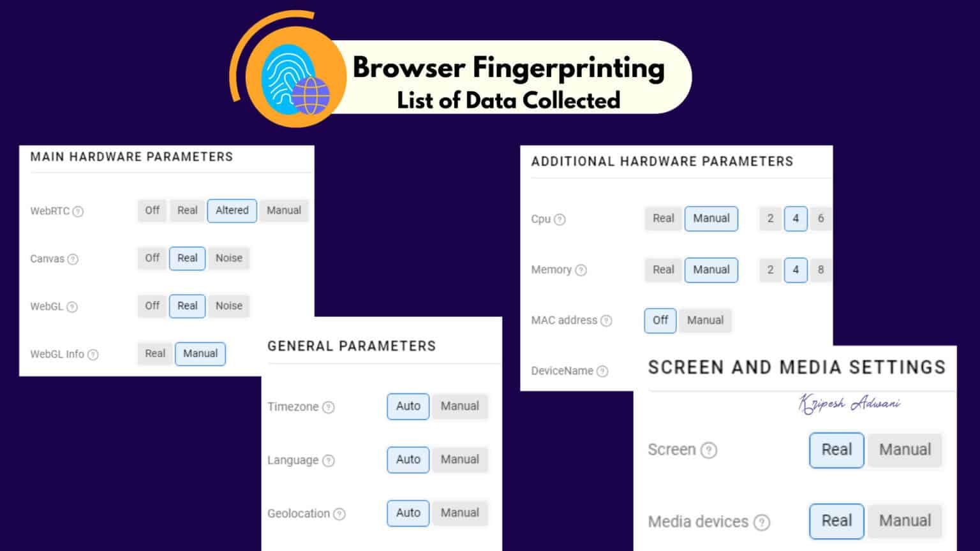This screenshot has height=551, width=980.
Task: Turn WebRTC Off
Action: point(151,210)
